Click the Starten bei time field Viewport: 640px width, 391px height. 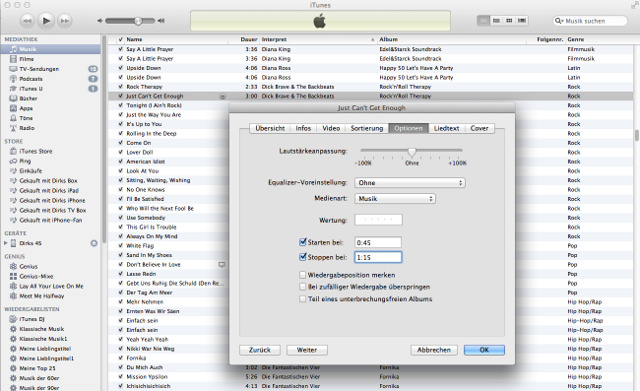click(378, 242)
